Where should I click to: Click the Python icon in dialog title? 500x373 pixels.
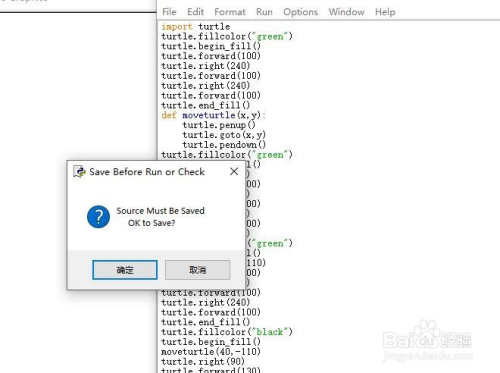[x=79, y=172]
